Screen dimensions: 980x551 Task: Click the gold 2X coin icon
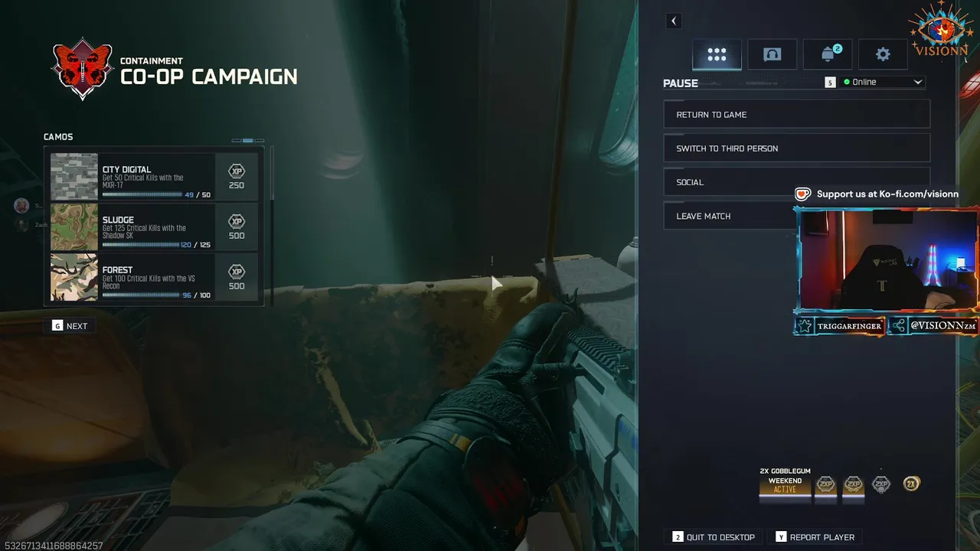pyautogui.click(x=911, y=484)
